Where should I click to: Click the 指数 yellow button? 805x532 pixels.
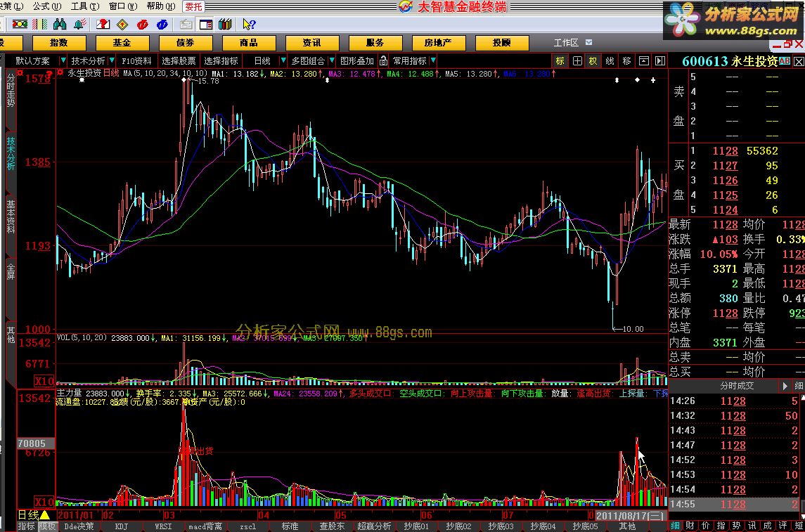click(x=58, y=43)
